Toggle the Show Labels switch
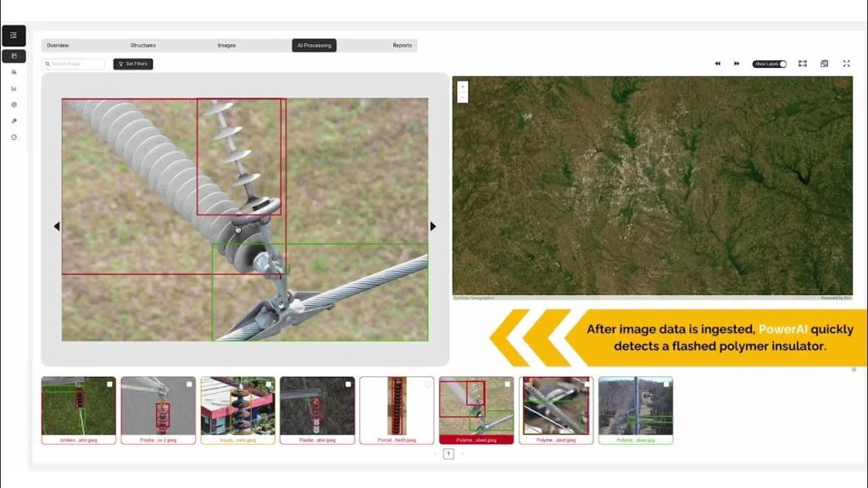Image resolution: width=868 pixels, height=488 pixels. tap(770, 64)
